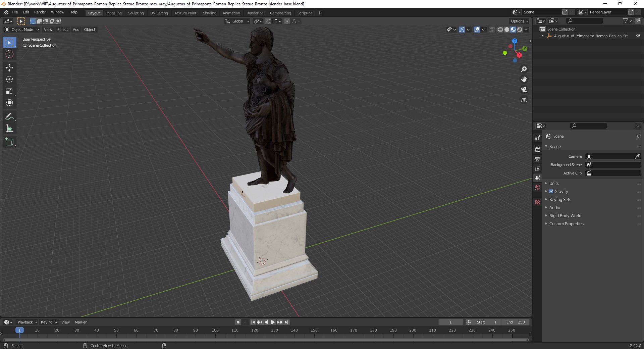This screenshot has height=349, width=644.
Task: Click the outliner filter funnel icon
Action: pyautogui.click(x=625, y=21)
